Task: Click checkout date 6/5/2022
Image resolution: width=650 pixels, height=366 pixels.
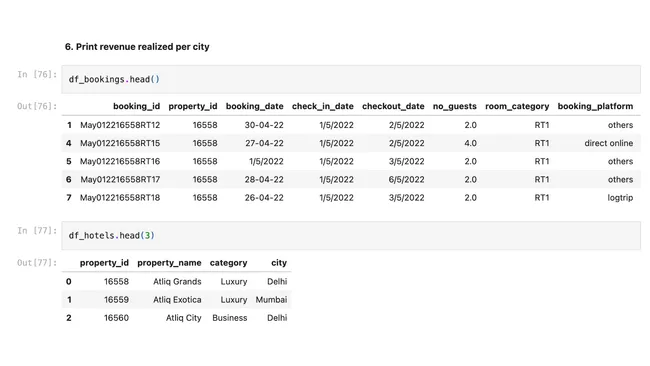Action: 406,180
